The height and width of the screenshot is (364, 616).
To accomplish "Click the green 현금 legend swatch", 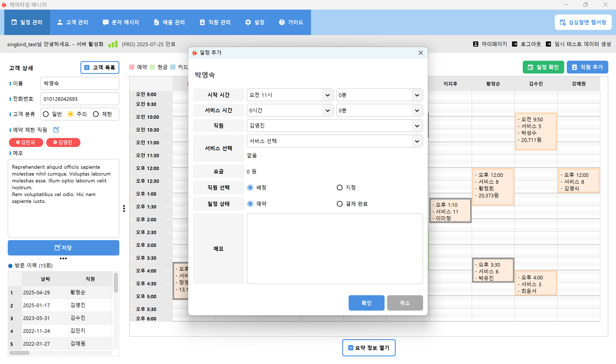I will pyautogui.click(x=152, y=67).
